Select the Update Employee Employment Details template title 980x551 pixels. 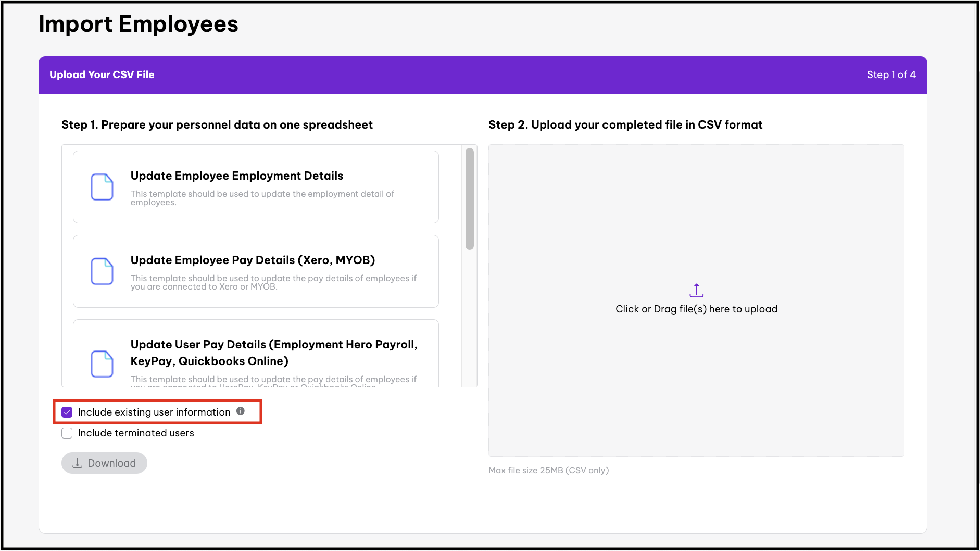(236, 176)
